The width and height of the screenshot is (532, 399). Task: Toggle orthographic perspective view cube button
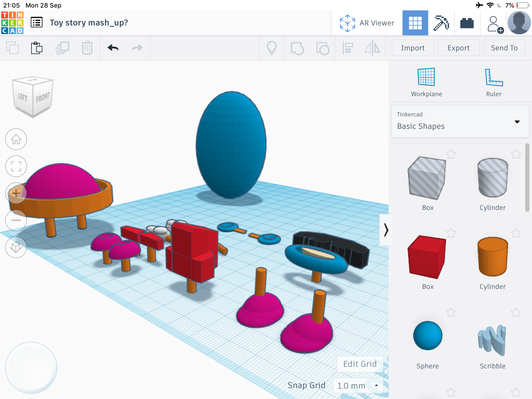tap(16, 247)
